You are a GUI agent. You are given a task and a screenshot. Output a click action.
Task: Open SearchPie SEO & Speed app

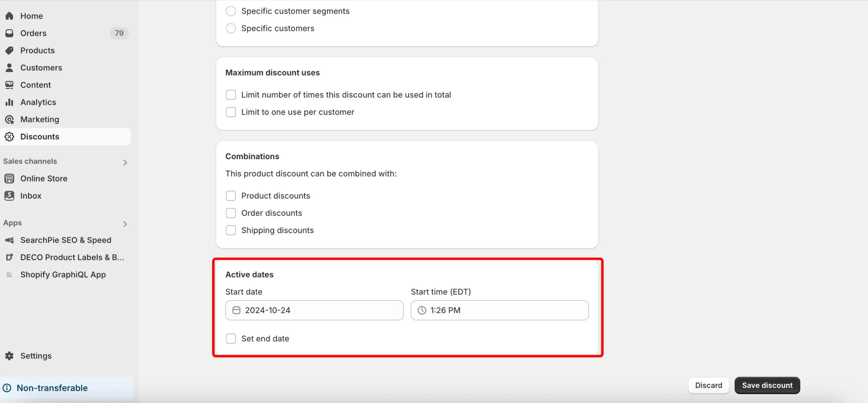tap(66, 240)
